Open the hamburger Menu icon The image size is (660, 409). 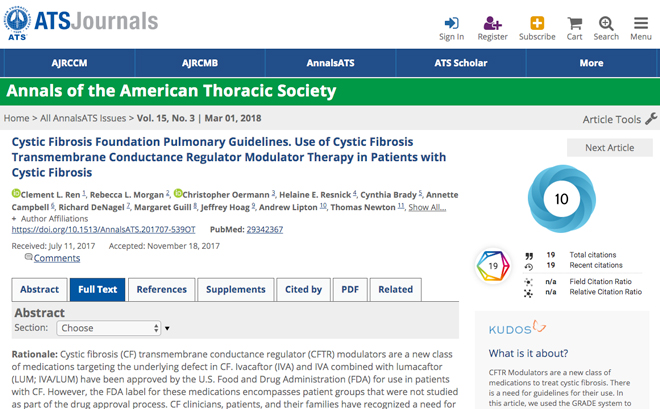click(641, 23)
